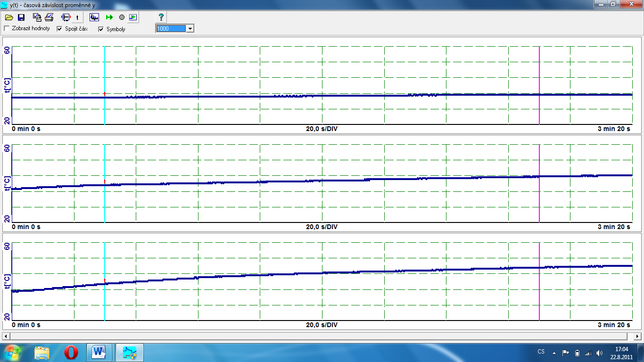Click the '0 min 0 s' label under the middle chart
The image size is (644, 362).
26,227
